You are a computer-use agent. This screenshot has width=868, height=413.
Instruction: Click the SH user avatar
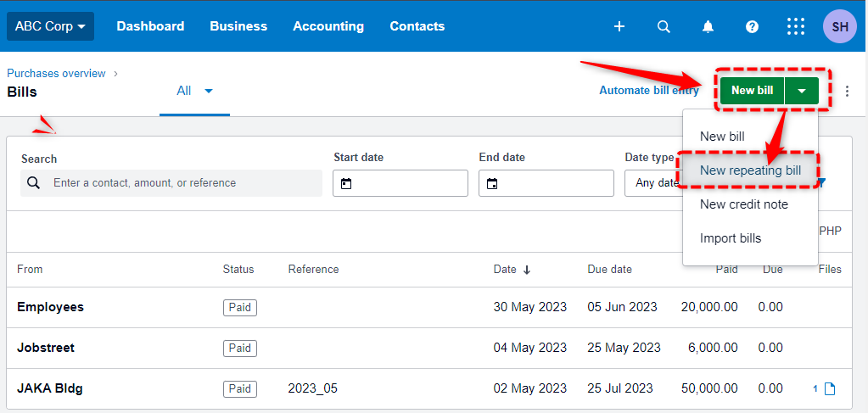click(840, 26)
